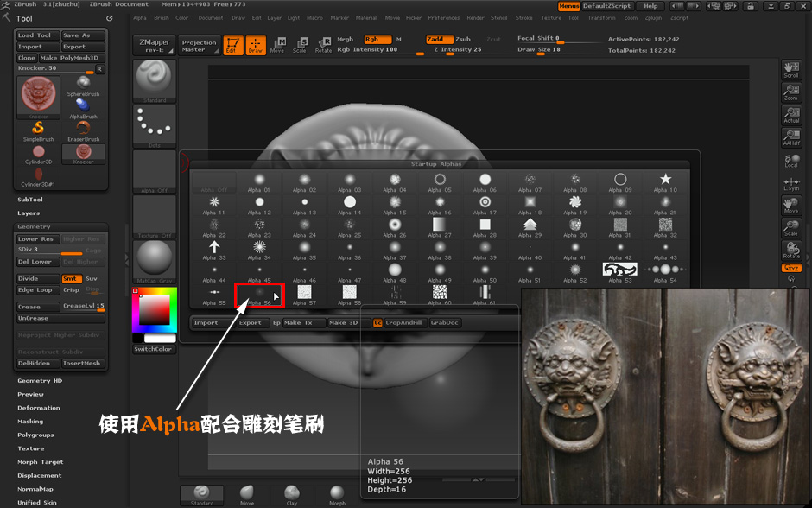Toggle the Suv option
This screenshot has height=508, width=812.
pos(92,278)
